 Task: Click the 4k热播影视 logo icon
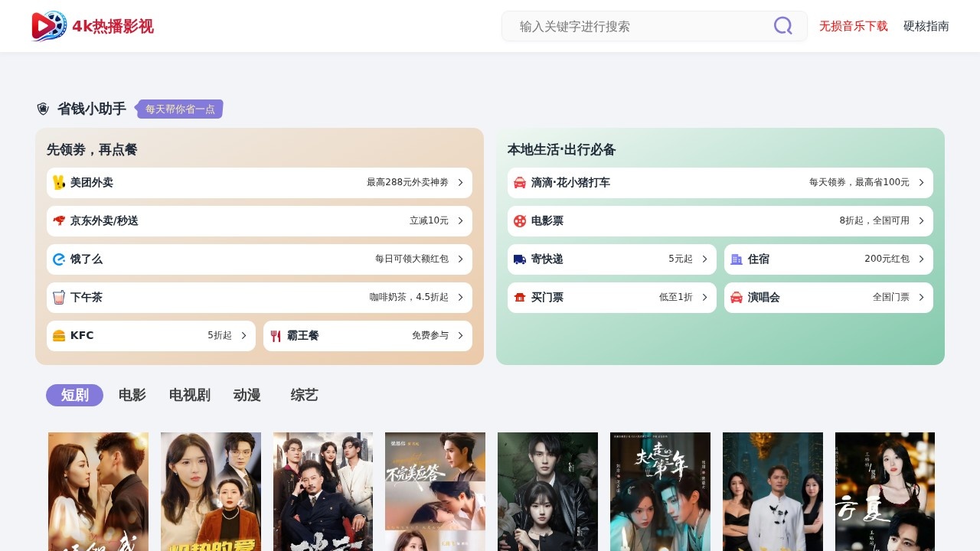49,26
